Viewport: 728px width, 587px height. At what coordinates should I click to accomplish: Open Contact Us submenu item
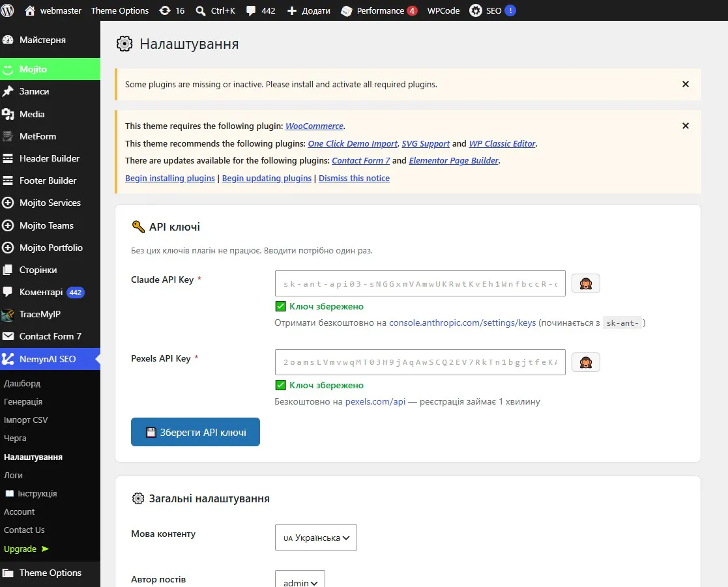pos(24,530)
